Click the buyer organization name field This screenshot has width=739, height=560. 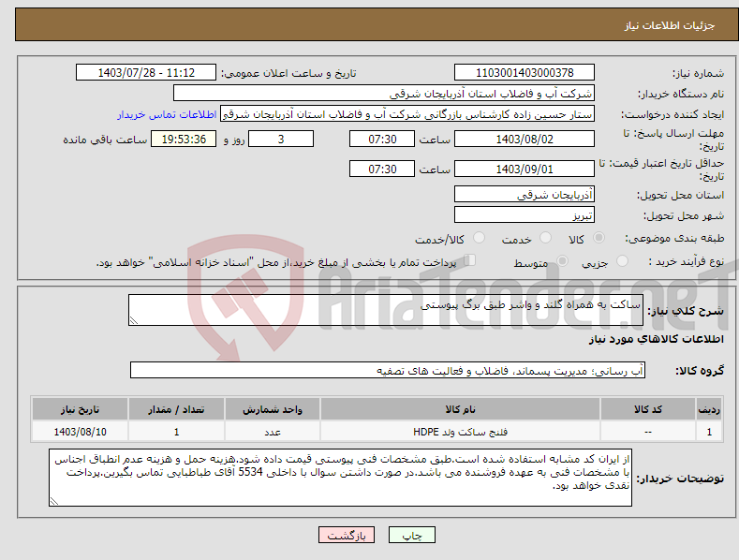[384, 94]
